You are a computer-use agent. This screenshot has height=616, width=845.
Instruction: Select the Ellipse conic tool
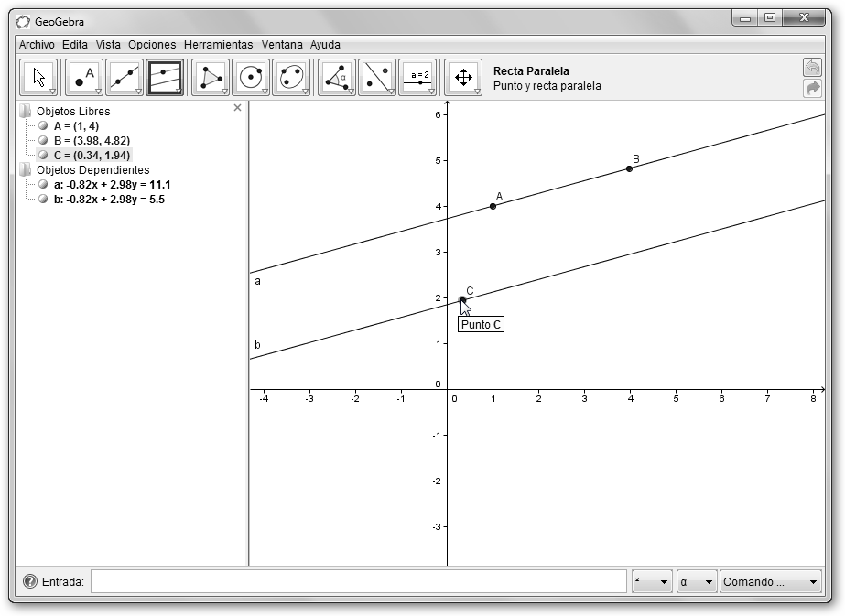(291, 78)
